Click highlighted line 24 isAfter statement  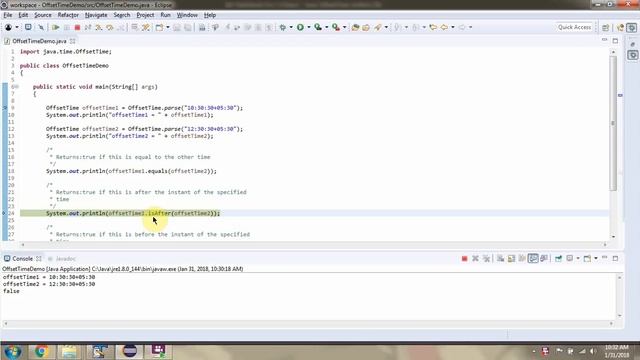tap(133, 213)
